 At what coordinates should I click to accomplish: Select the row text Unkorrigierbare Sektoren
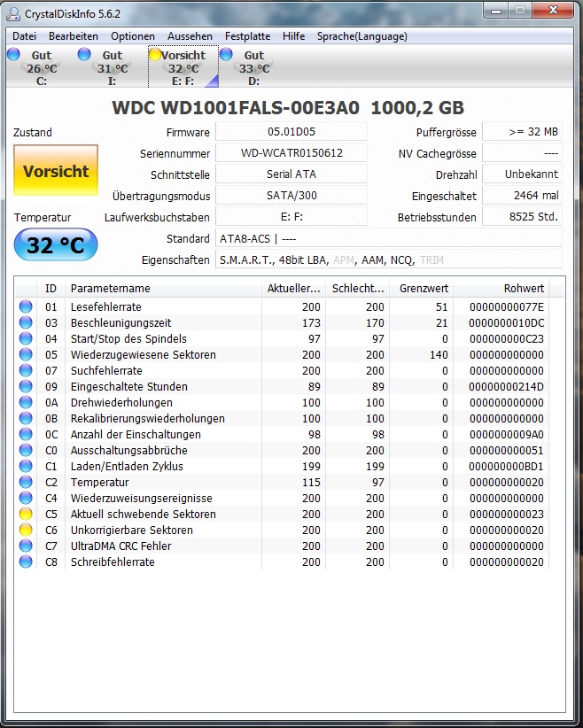click(x=131, y=530)
